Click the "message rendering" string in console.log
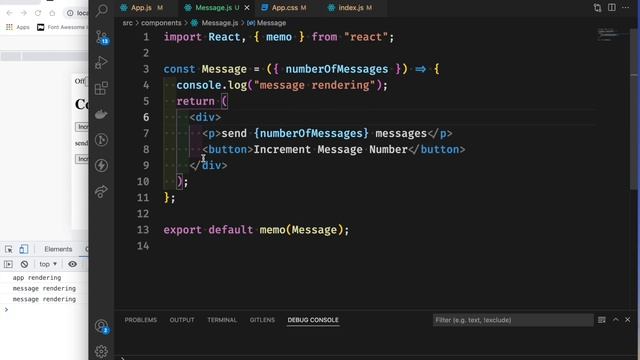Image resolution: width=640 pixels, height=360 pixels. [x=314, y=85]
